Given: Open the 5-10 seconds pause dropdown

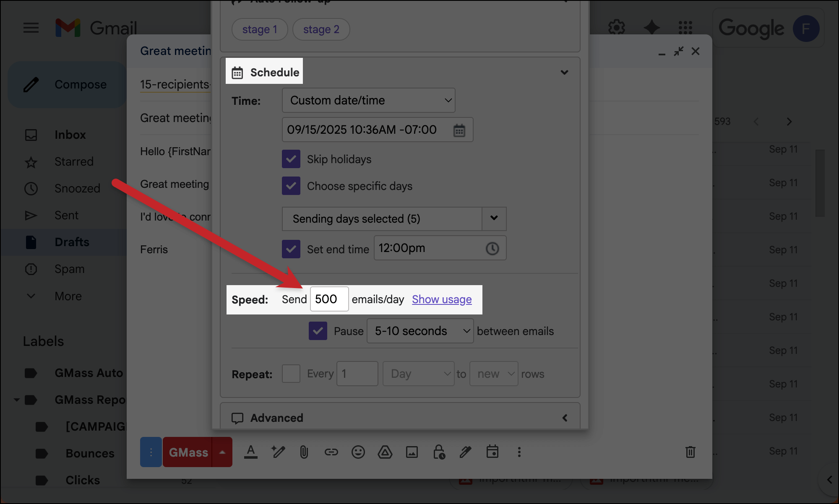Looking at the screenshot, I should (420, 331).
